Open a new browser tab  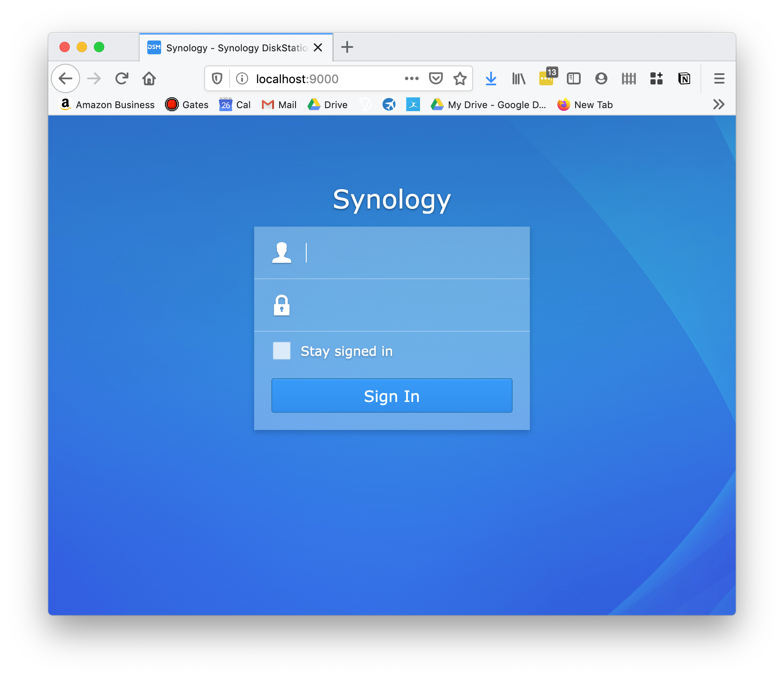(347, 47)
